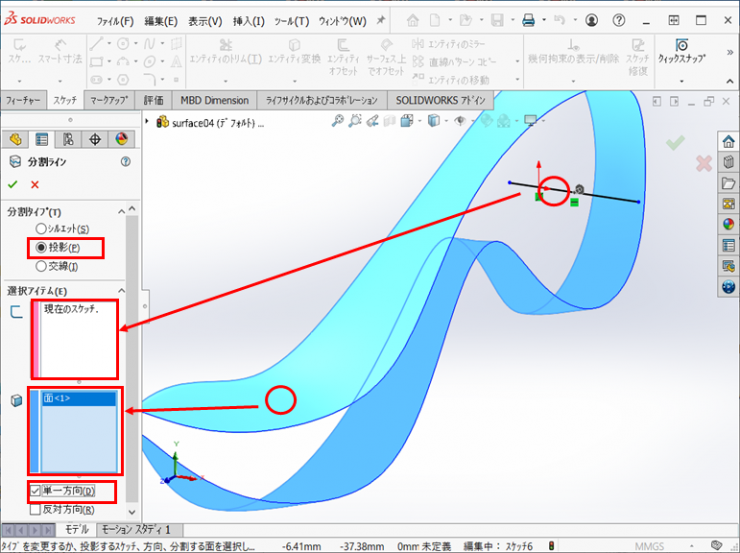Select the シルエット radio button
Screen dimensions: 740x553
click(41, 229)
